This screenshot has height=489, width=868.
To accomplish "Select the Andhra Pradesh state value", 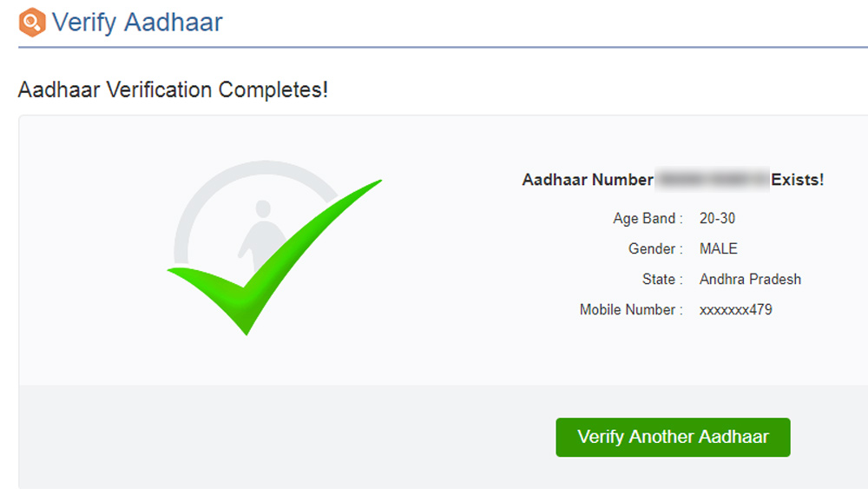I will point(750,279).
